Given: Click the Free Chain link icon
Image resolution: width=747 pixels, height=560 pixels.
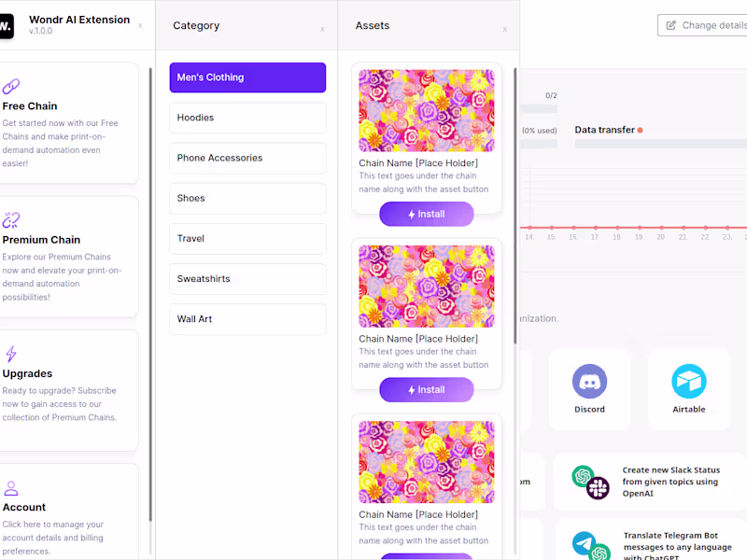Looking at the screenshot, I should [11, 86].
